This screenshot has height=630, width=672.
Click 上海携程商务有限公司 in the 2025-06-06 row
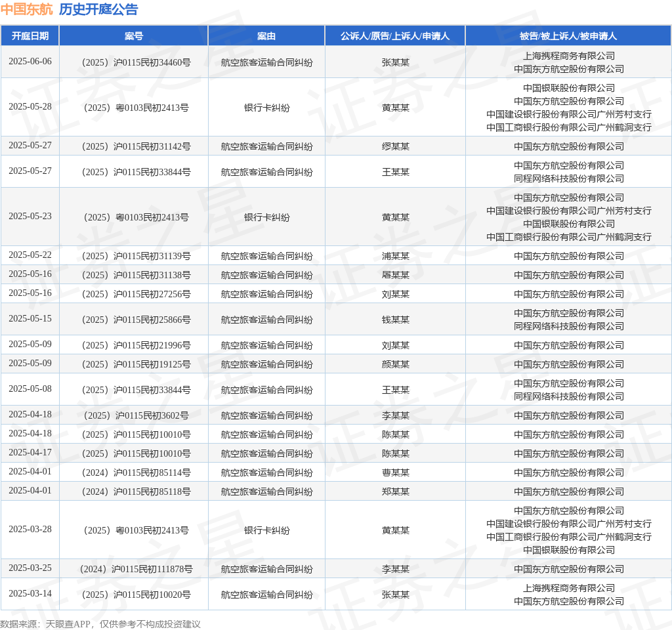click(569, 56)
